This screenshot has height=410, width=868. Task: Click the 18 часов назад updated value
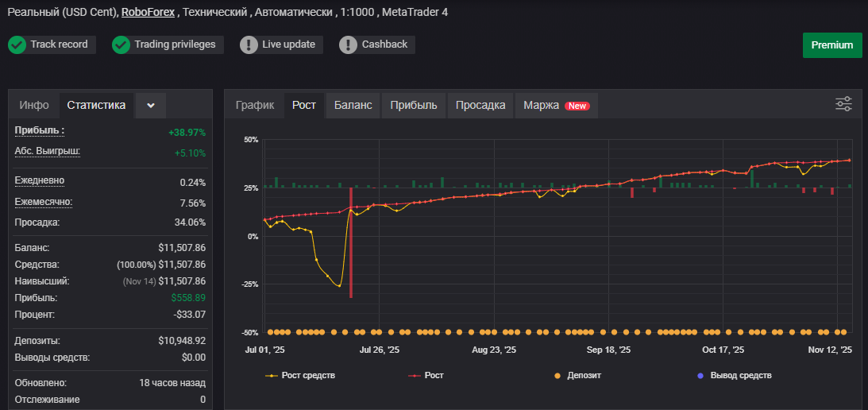172,383
